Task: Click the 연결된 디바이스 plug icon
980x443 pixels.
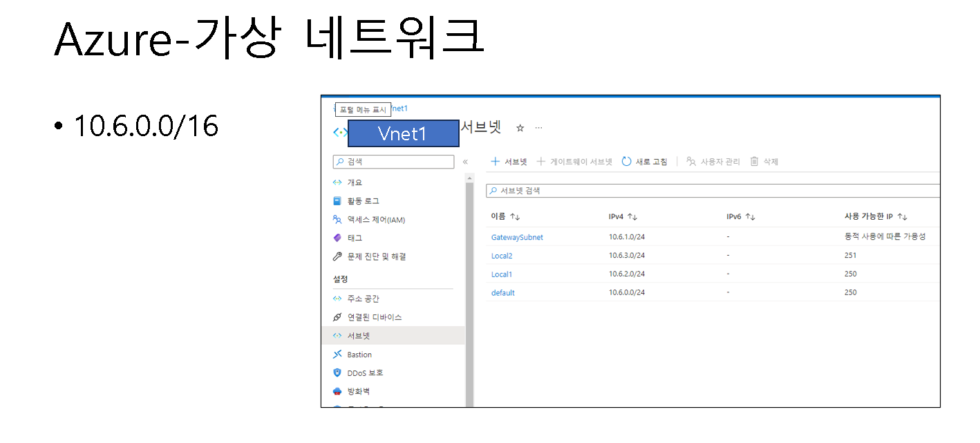Action: click(337, 317)
